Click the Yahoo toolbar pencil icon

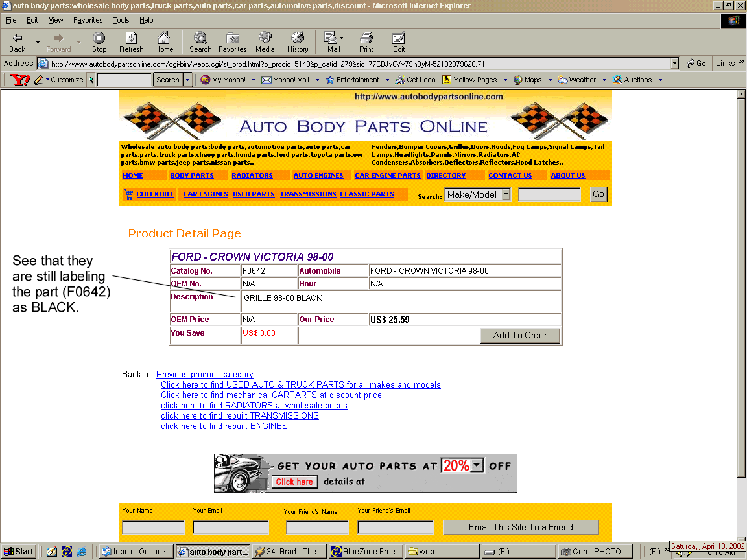coord(39,80)
